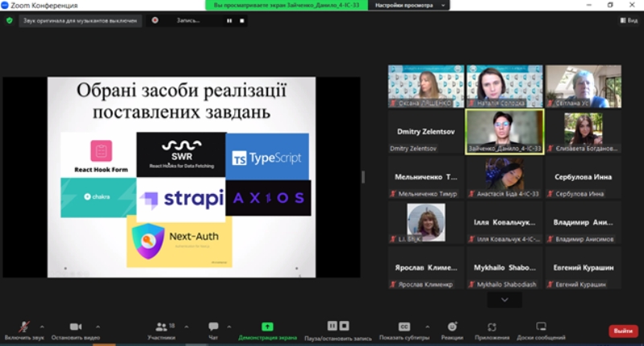This screenshot has width=644, height=346.
Task: Click muted mic icon on Мельниченко Тимур
Action: (x=393, y=194)
